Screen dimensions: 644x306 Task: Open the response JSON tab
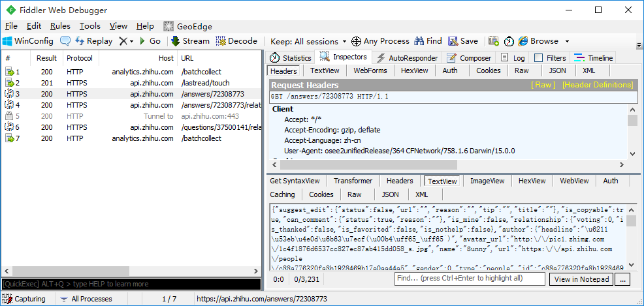tap(390, 194)
